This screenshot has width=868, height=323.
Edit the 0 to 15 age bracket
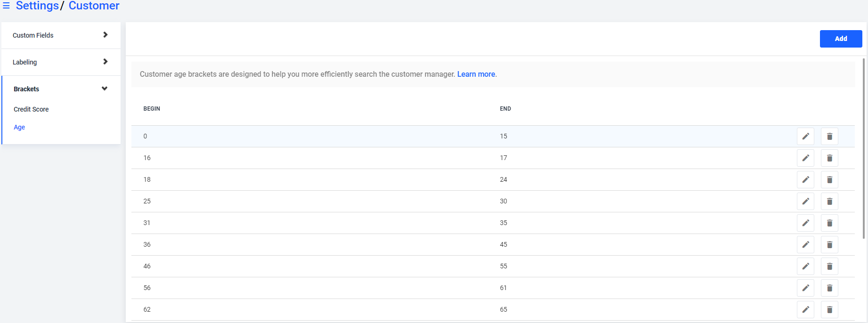click(805, 137)
